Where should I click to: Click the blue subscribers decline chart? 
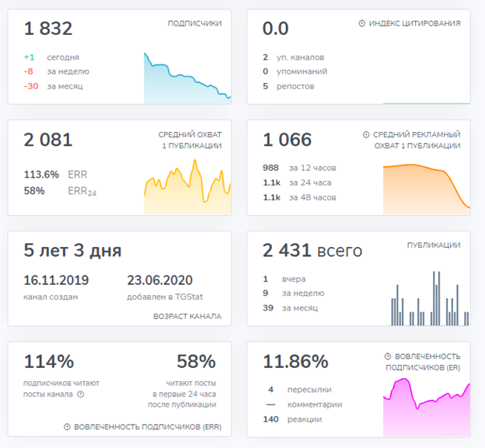pos(187,78)
